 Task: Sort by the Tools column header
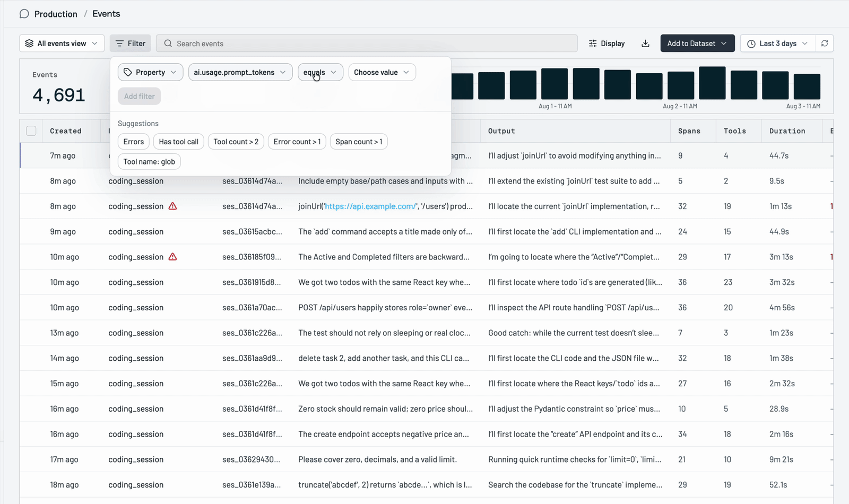click(735, 131)
